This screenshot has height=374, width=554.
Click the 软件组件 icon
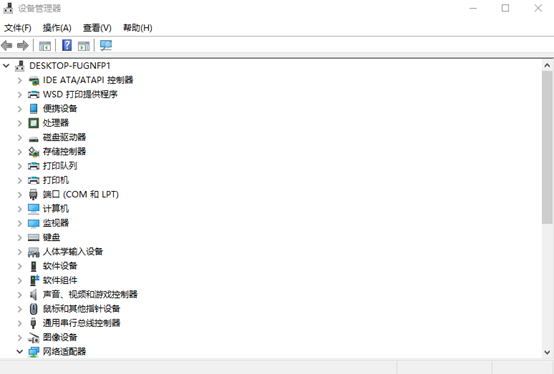tap(34, 280)
